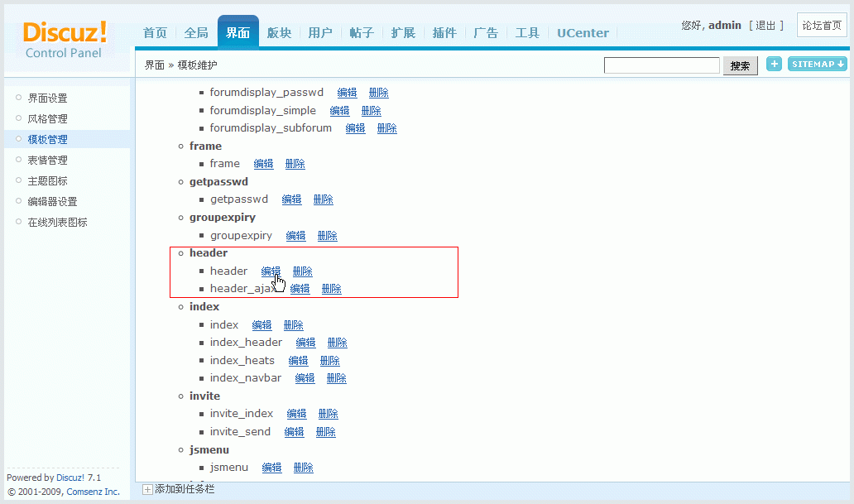Open the Comsenz Inc. link in footer
The width and height of the screenshot is (854, 504).
[x=94, y=492]
